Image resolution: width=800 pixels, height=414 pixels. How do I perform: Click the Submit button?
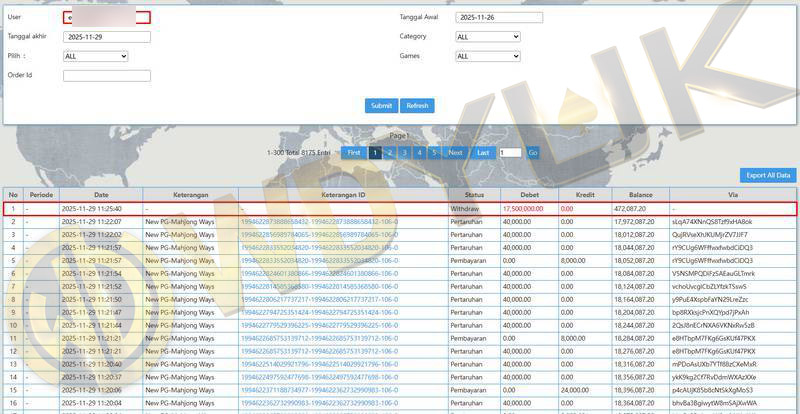[x=380, y=106]
